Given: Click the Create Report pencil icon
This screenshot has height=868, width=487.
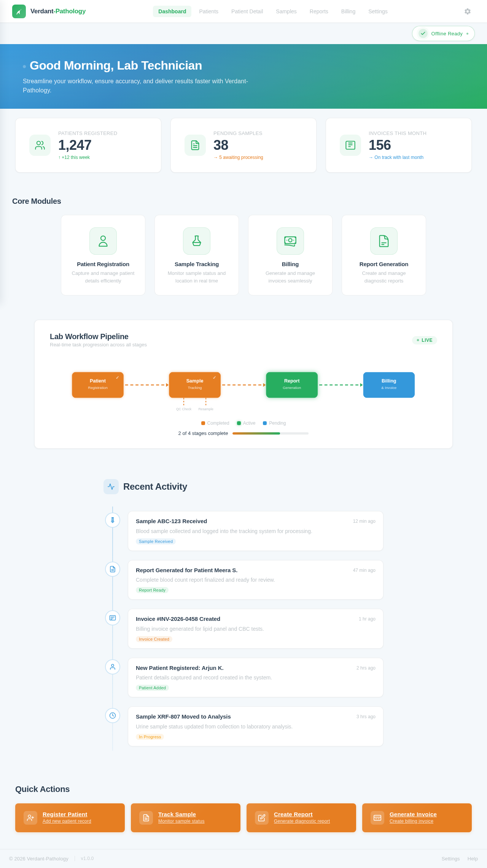Looking at the screenshot, I should click(262, 818).
